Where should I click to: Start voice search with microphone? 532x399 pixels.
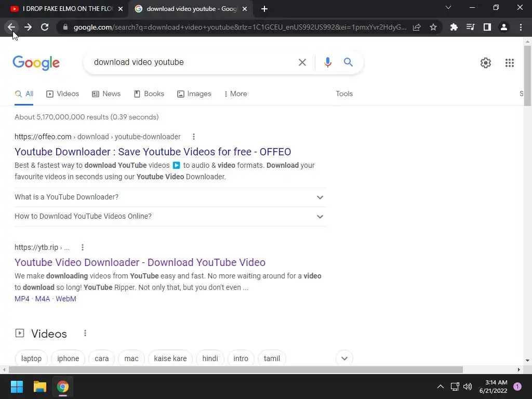click(x=327, y=62)
